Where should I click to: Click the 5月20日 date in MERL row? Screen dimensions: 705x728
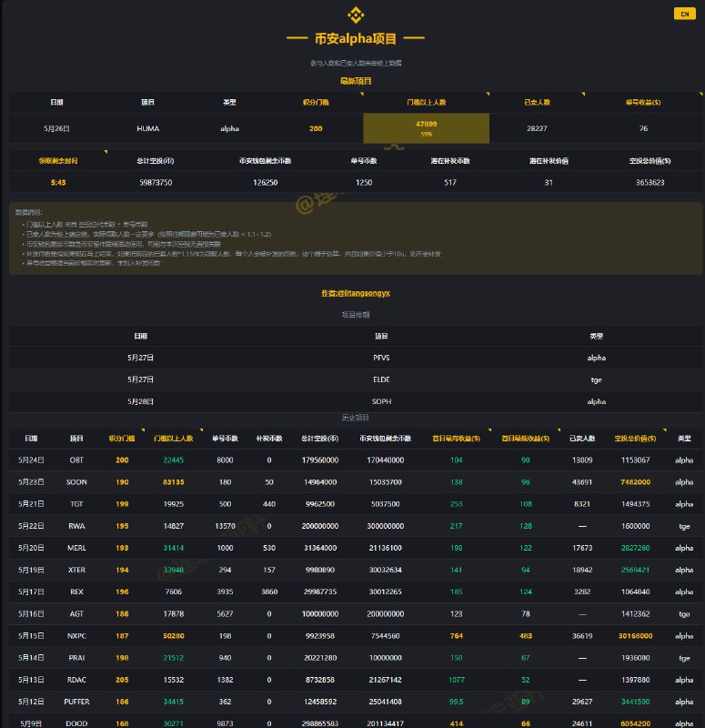click(x=31, y=548)
